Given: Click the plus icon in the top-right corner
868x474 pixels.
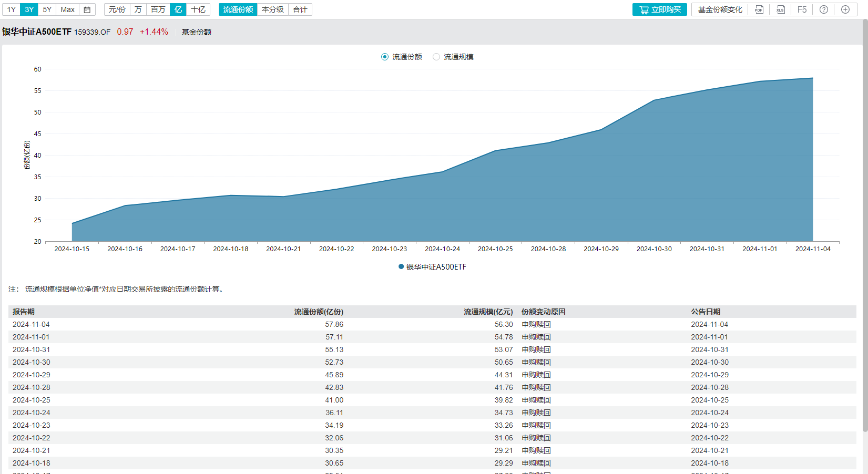Looking at the screenshot, I should pyautogui.click(x=844, y=9).
